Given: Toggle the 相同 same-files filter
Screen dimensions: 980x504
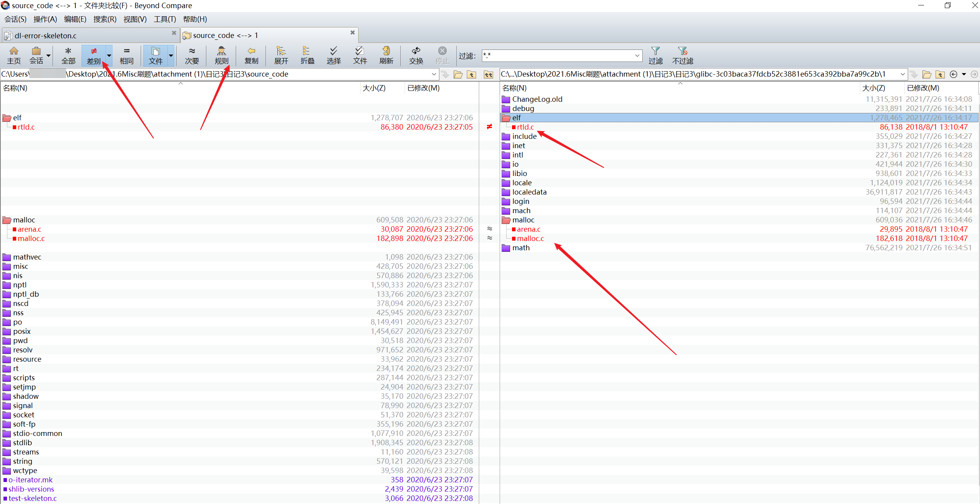Looking at the screenshot, I should [127, 55].
